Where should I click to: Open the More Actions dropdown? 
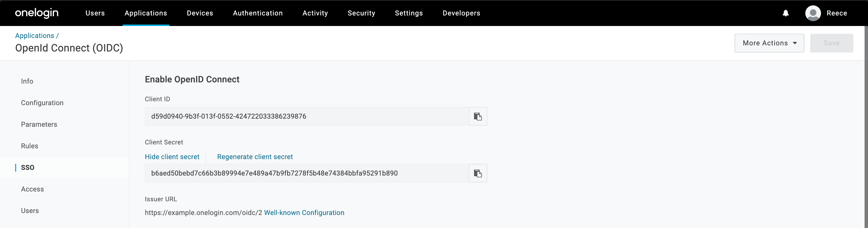[x=769, y=43]
